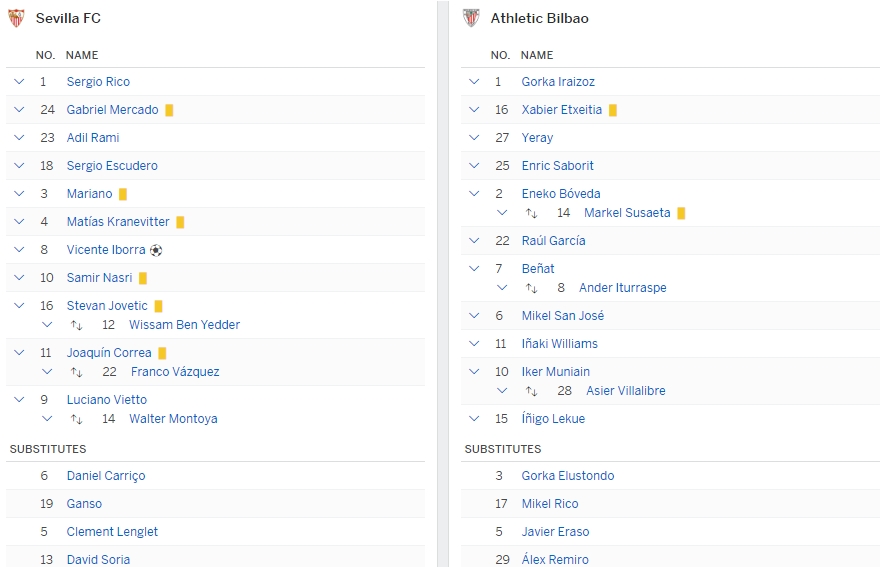Viewport: 890px width, 567px height.
Task: Expand the Adil Rami player details
Action: coord(19,138)
